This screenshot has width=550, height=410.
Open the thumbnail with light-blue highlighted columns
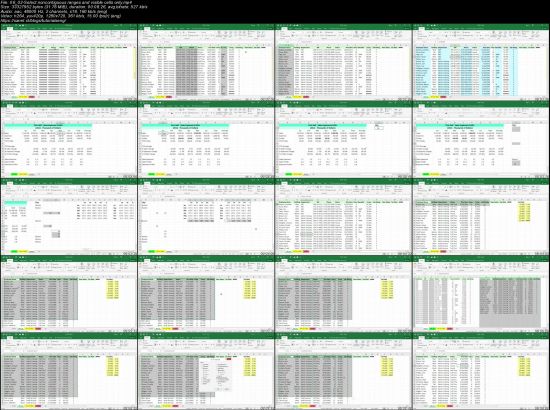coord(481,62)
